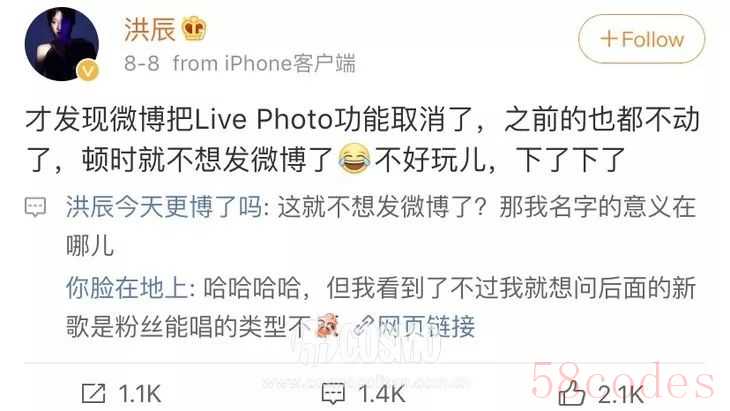Open commenter 洪辰今天更博了吗 profile

(x=164, y=207)
